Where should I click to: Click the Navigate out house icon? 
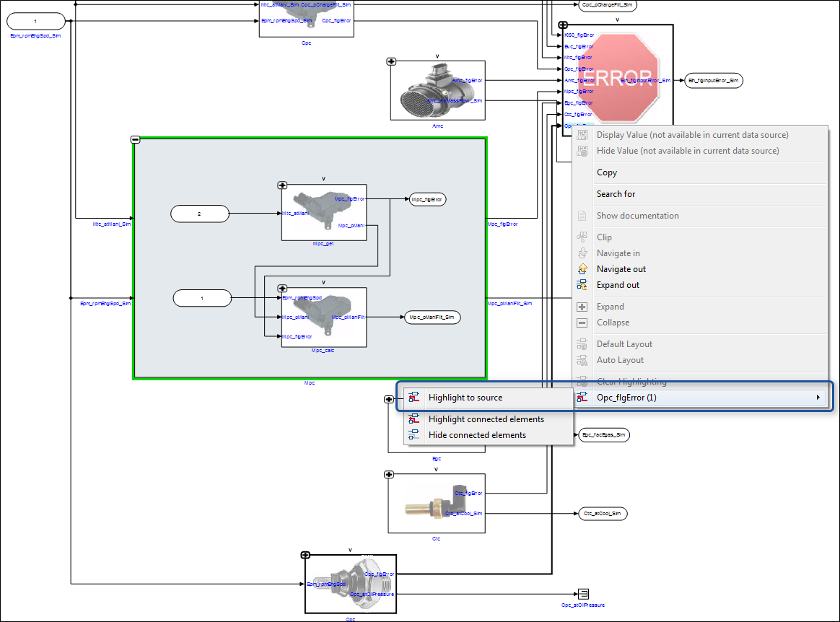582,269
